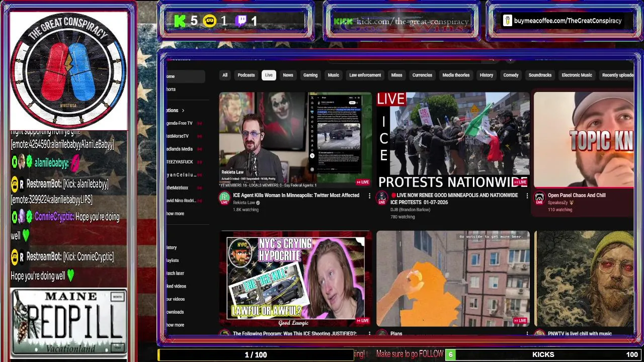
Task: Select the Comedy filter chip
Action: pos(511,75)
